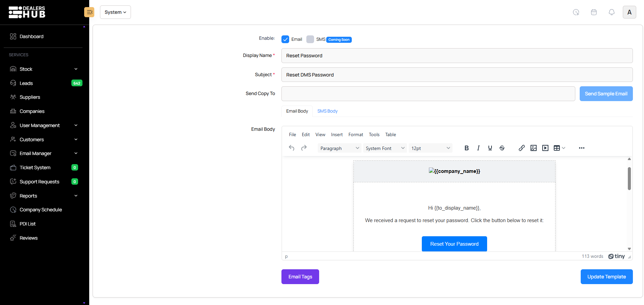Screen dimensions: 644x305
Task: Open the 12pt font size dropdown
Action: pyautogui.click(x=430, y=148)
